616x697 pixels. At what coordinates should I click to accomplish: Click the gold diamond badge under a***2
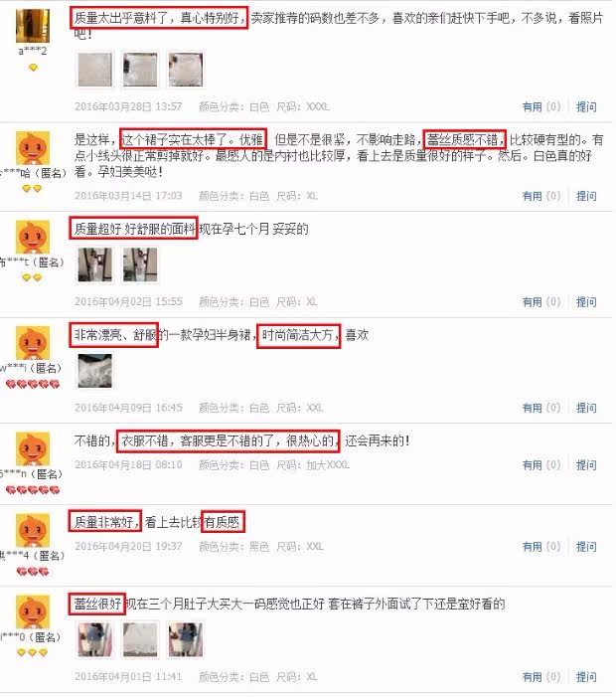click(33, 68)
